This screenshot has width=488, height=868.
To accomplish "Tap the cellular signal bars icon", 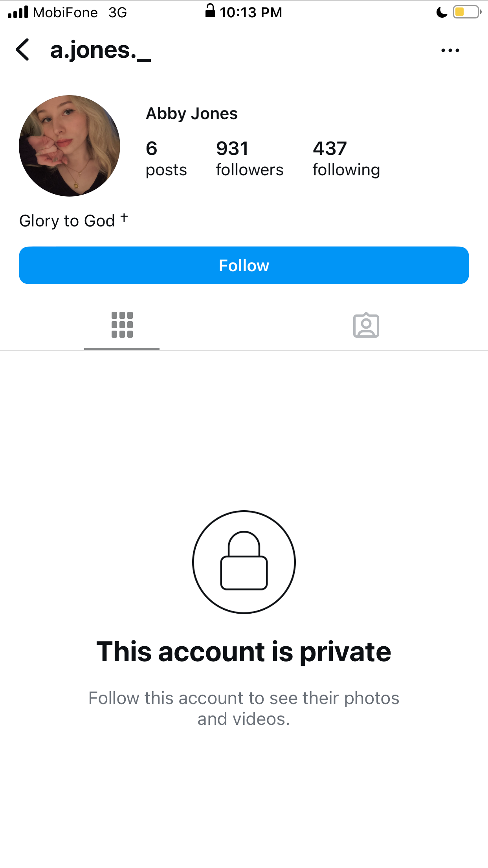I will [x=18, y=12].
